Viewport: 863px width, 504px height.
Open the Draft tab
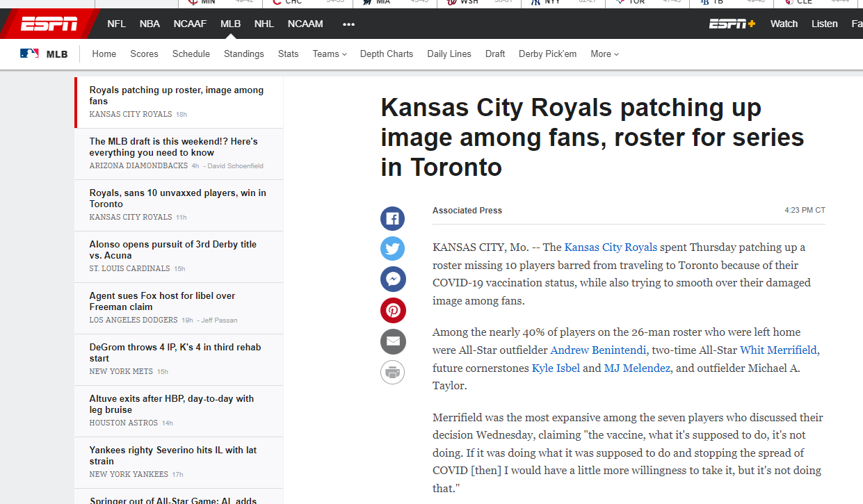pyautogui.click(x=495, y=54)
